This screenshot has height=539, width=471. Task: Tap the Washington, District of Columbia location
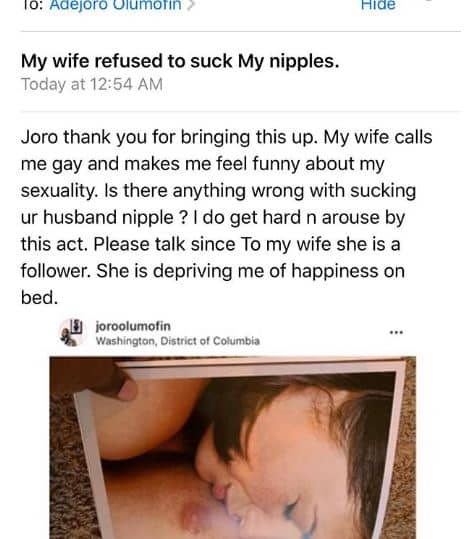pos(177,341)
